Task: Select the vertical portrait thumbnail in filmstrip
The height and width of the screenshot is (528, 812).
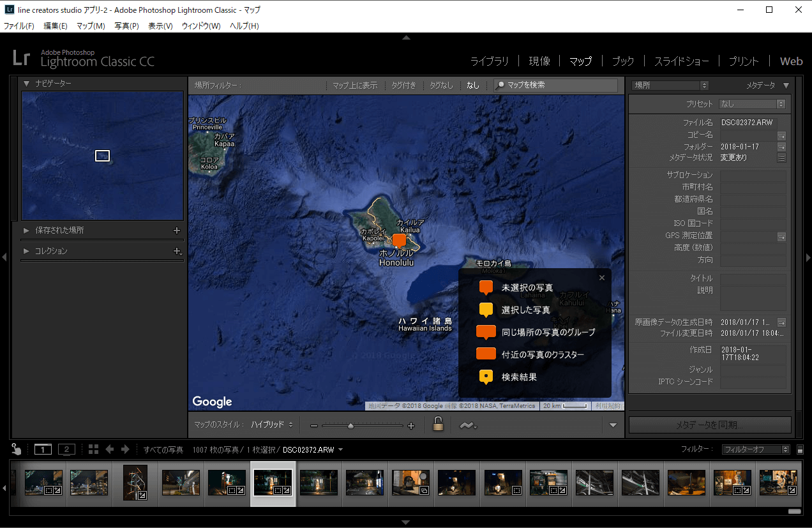Action: (x=135, y=483)
